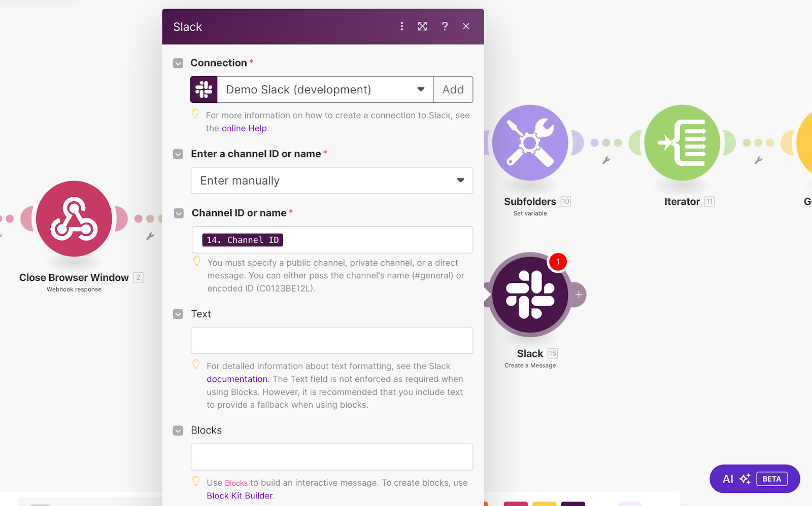The height and width of the screenshot is (506, 812).
Task: Click the lightbulb hint under Connection
Action: tap(195, 114)
